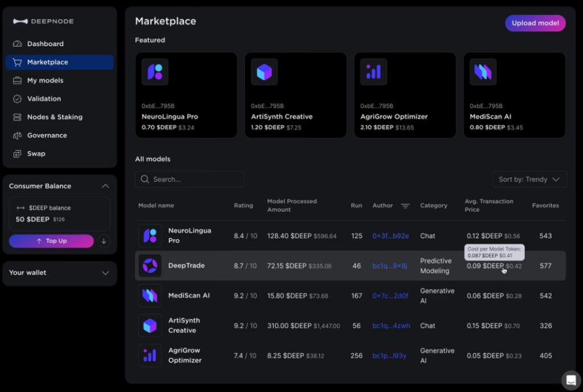Click the AgriGrow Optimizer featured card icon
This screenshot has height=392, width=583.
373,72
